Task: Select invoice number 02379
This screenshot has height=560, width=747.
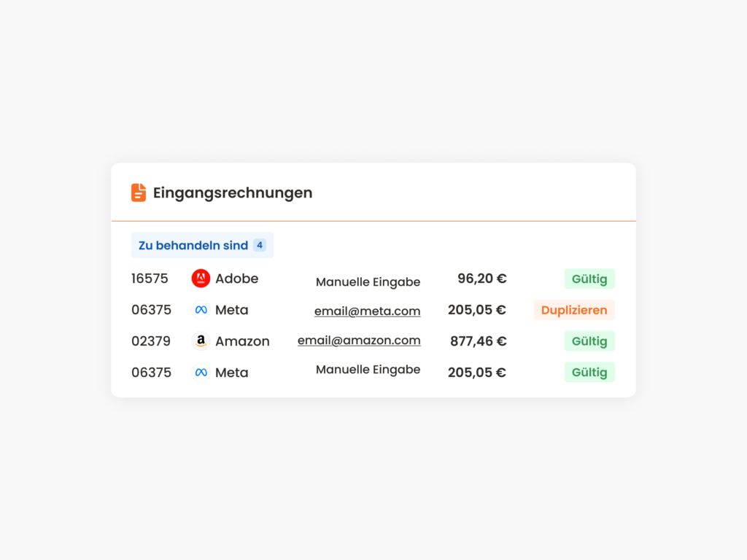Action: [x=151, y=341]
